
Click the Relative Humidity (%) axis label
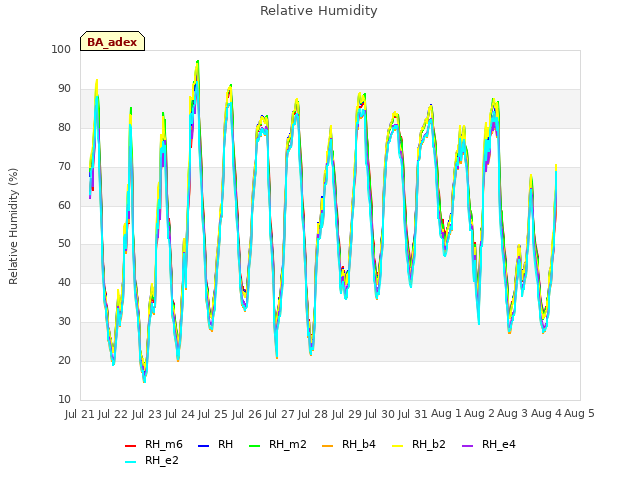coord(13,226)
